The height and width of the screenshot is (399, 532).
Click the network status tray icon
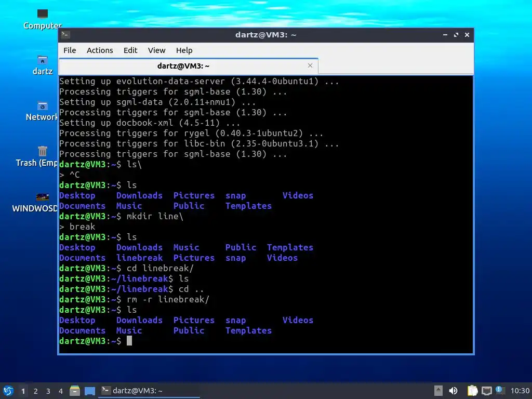(486, 391)
